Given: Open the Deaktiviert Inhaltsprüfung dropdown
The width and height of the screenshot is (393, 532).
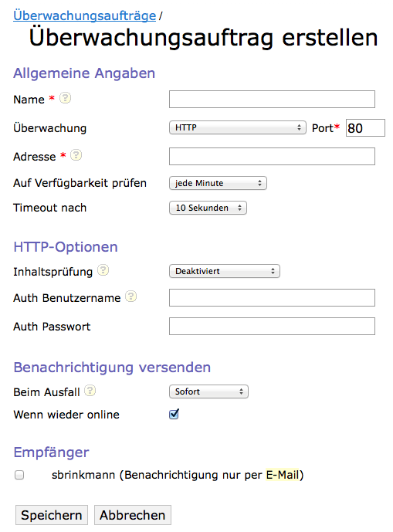Looking at the screenshot, I should coord(225,271).
